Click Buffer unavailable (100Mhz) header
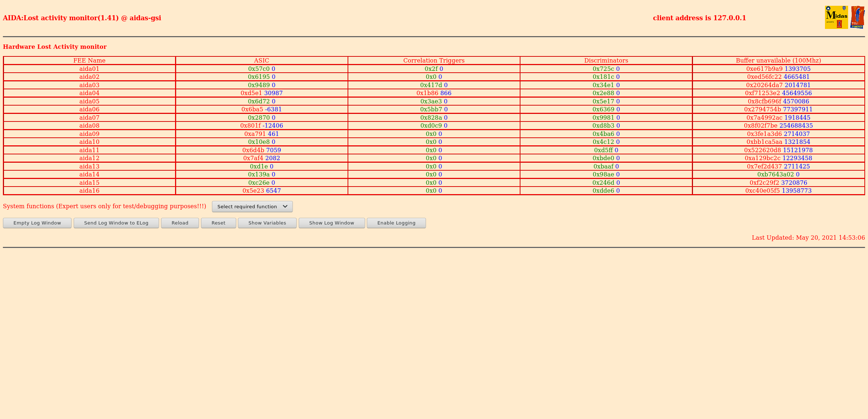 [778, 60]
